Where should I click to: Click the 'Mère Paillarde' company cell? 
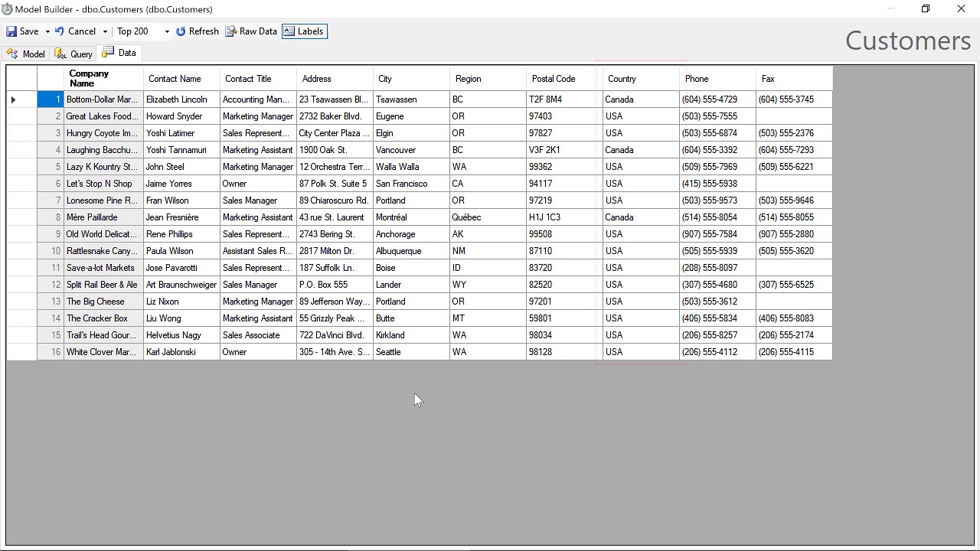pos(103,217)
